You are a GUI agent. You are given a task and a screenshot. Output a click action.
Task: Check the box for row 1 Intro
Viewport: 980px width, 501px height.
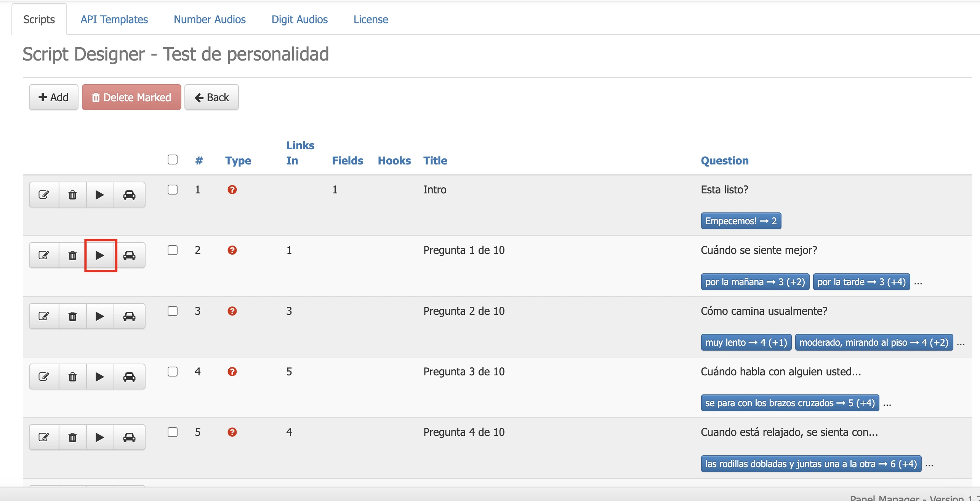point(173,189)
